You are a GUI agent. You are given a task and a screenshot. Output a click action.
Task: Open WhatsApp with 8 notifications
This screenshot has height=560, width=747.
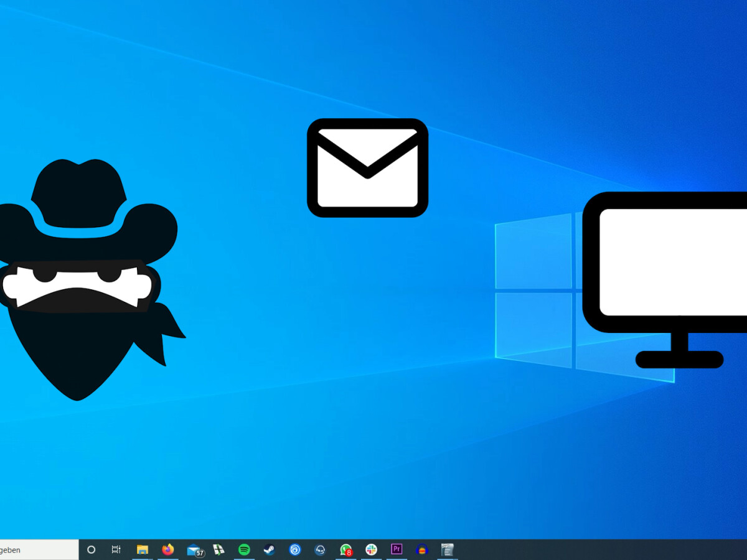(346, 550)
